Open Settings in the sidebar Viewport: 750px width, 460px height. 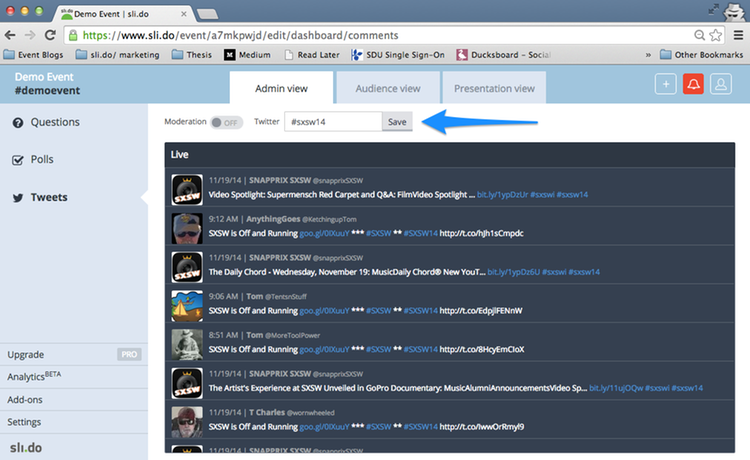[x=25, y=422]
